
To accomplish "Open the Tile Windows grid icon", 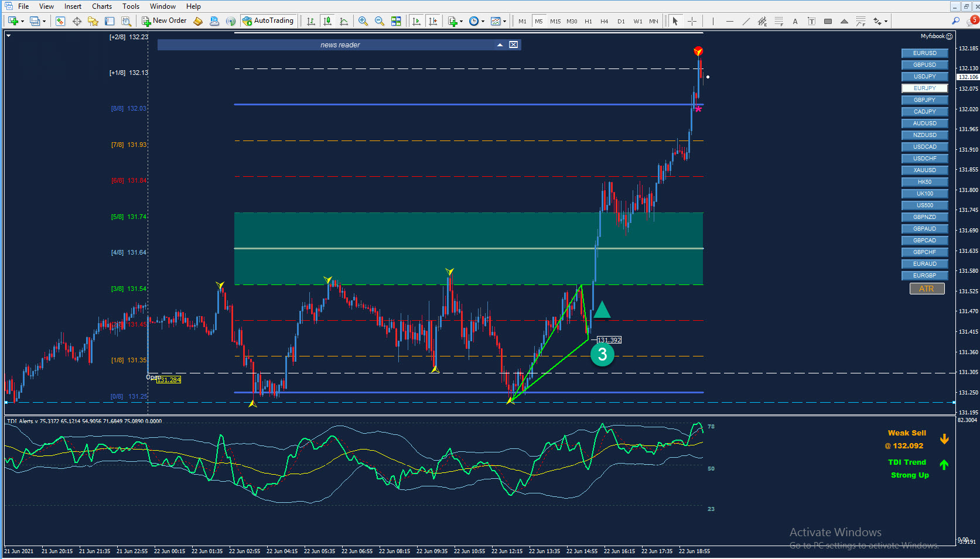I will tap(396, 21).
